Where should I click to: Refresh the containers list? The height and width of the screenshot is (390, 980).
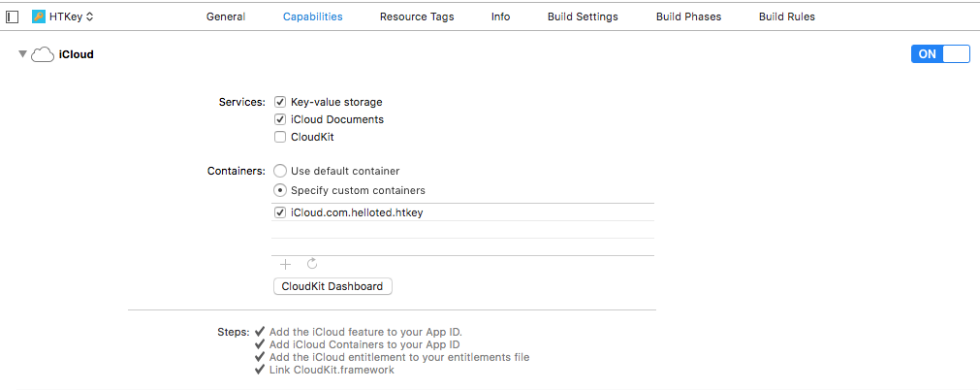pyautogui.click(x=312, y=264)
